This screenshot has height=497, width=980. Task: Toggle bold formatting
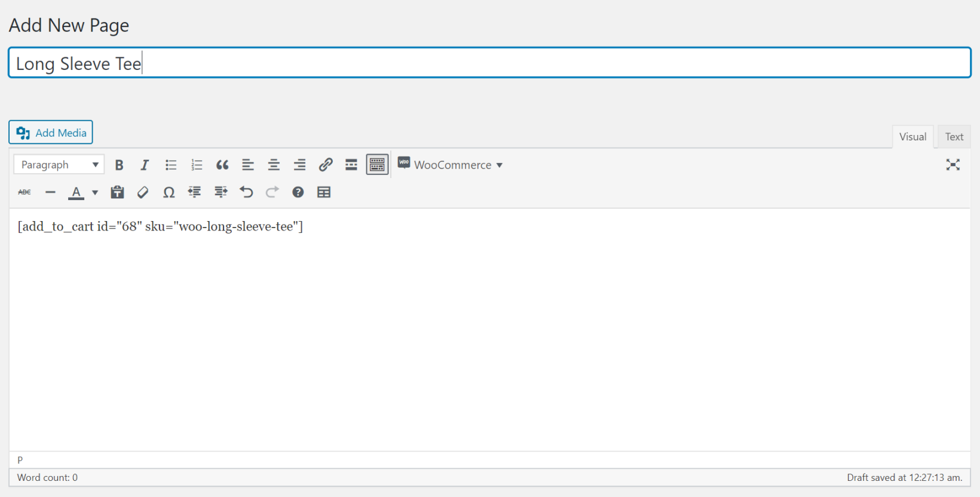(119, 165)
